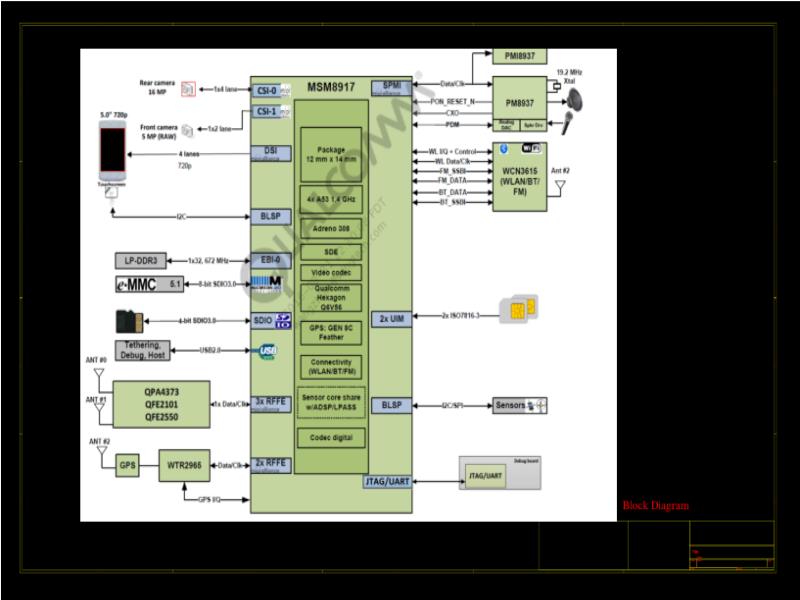The image size is (800, 600).
Task: Select the 2x UIM block
Action: (x=391, y=319)
